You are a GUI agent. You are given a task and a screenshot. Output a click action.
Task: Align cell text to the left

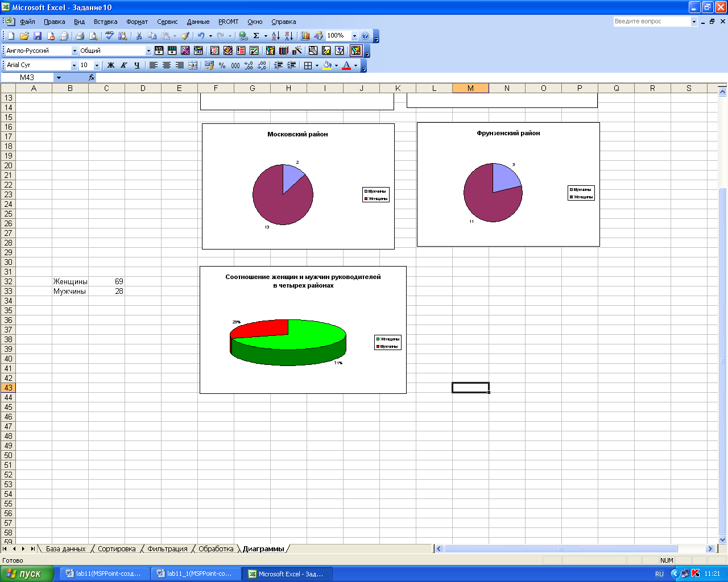(154, 65)
